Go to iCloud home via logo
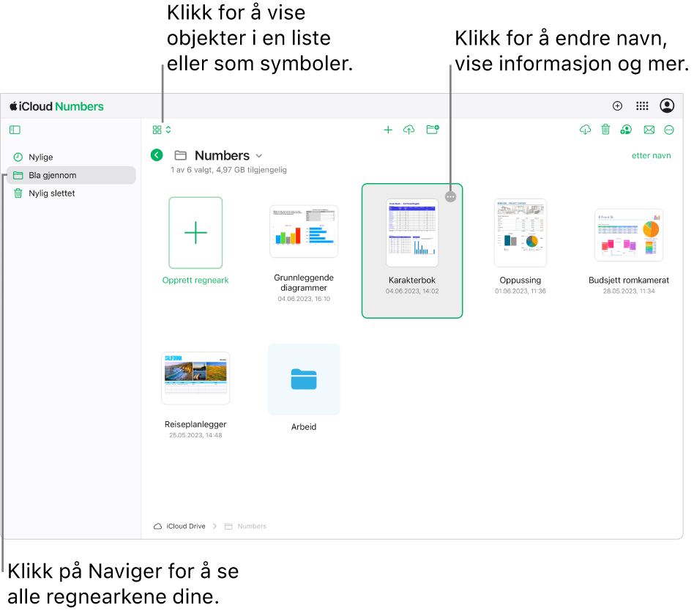 coord(56,106)
